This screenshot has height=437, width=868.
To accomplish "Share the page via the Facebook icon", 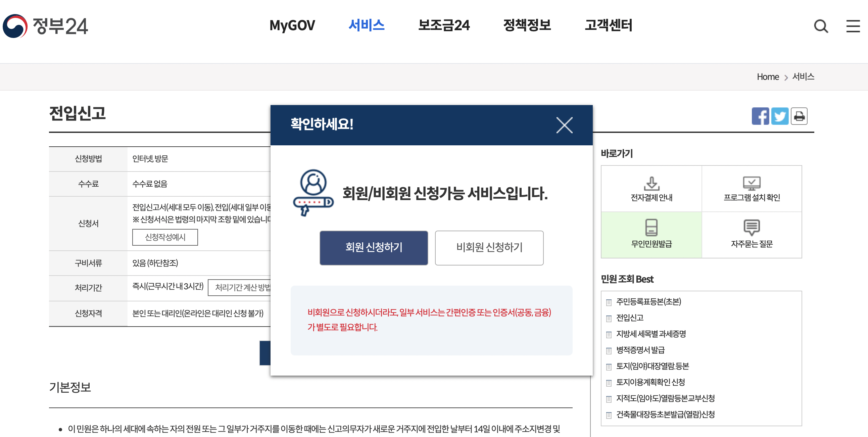I will [761, 116].
